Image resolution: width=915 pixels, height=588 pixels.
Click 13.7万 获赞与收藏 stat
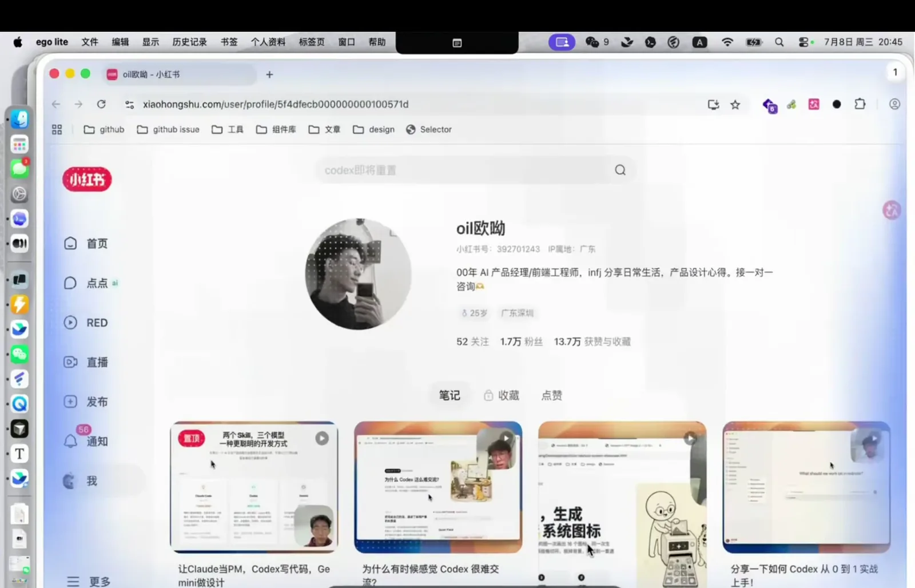click(592, 341)
